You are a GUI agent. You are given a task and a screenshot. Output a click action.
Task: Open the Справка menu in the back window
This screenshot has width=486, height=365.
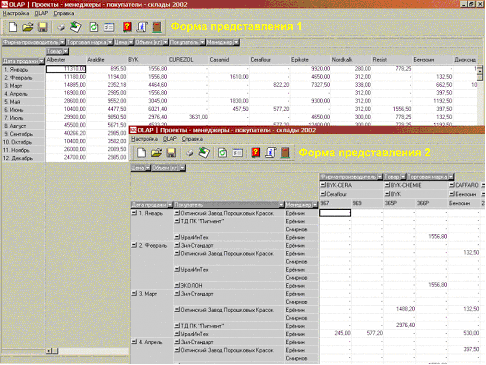pos(64,13)
